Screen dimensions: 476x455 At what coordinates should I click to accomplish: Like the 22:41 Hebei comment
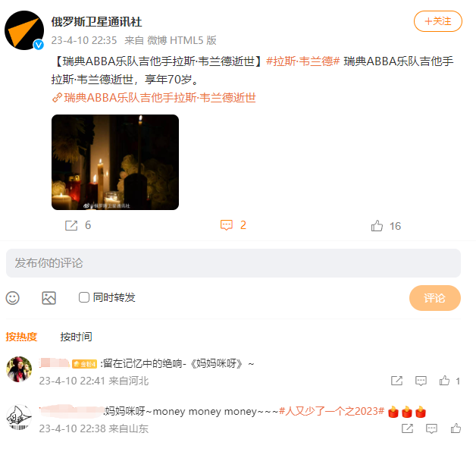444,381
